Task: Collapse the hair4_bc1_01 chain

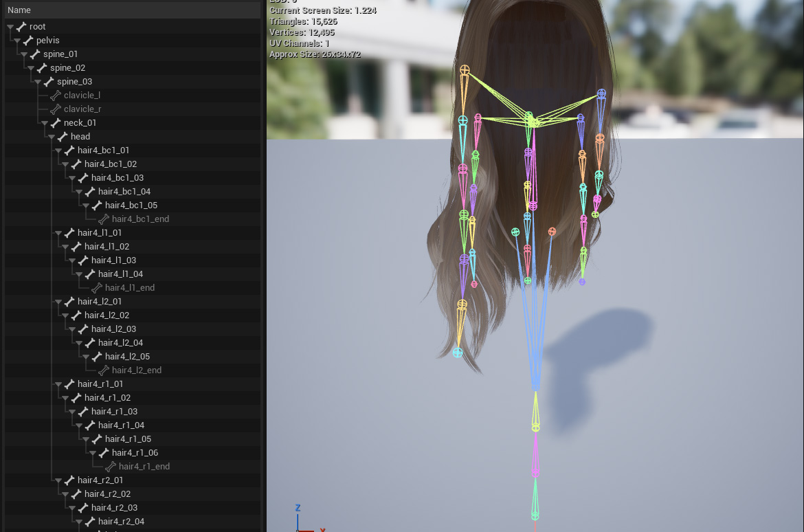Action: 58,151
